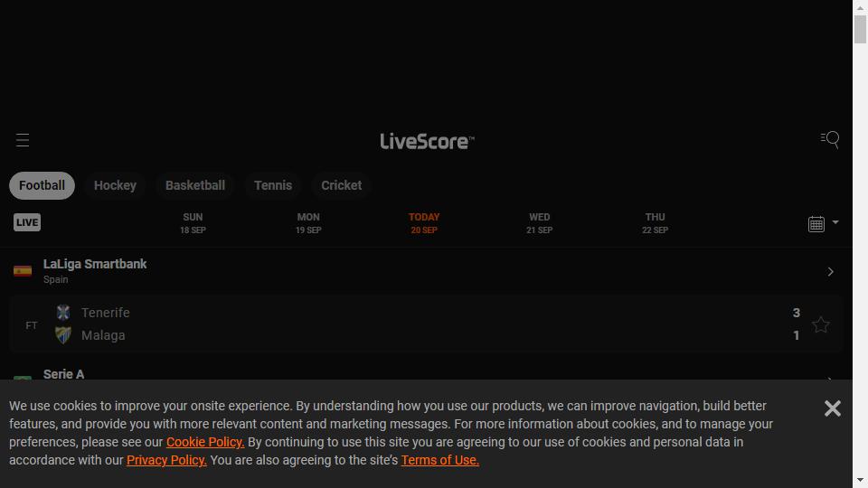Screen dimensions: 868x488
Task: Open the Privacy Policy link
Action: click(166, 460)
